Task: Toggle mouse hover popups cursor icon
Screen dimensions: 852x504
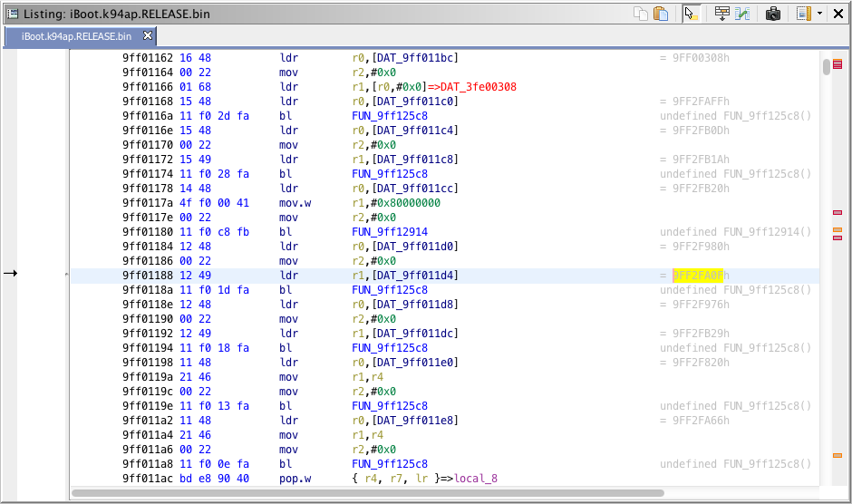Action: click(692, 14)
